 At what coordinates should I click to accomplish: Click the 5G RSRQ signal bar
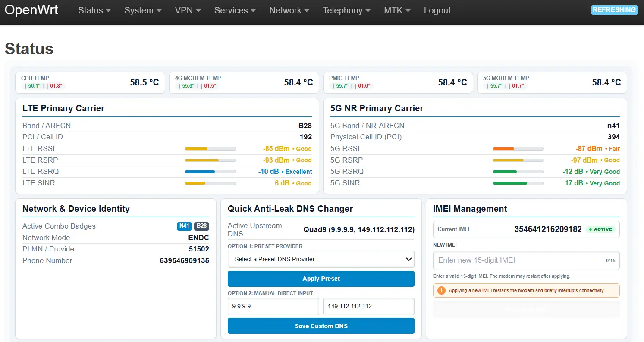(518, 172)
